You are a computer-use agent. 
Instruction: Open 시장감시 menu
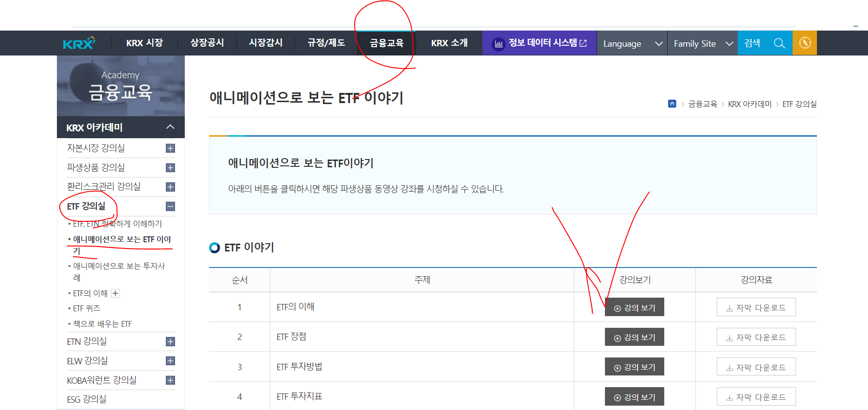(x=266, y=43)
